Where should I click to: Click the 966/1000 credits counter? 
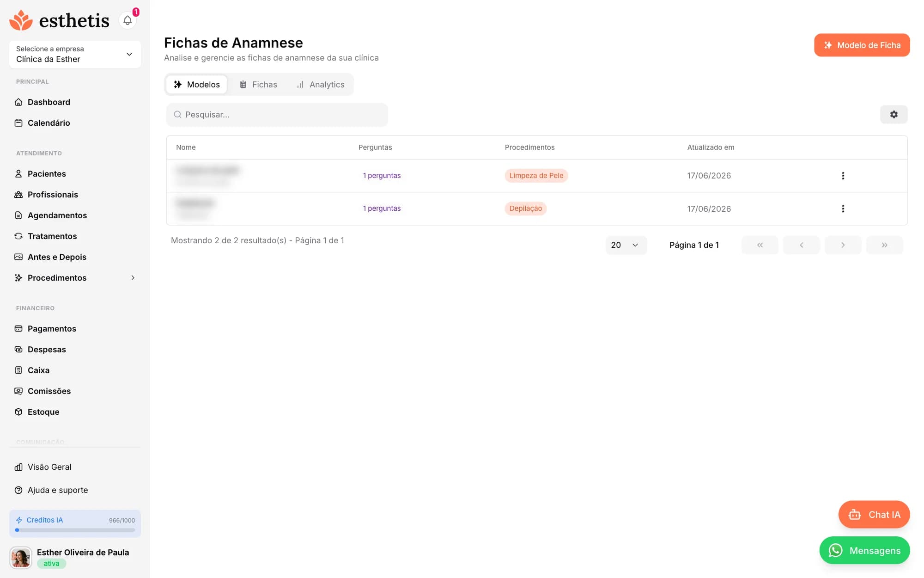click(x=122, y=521)
